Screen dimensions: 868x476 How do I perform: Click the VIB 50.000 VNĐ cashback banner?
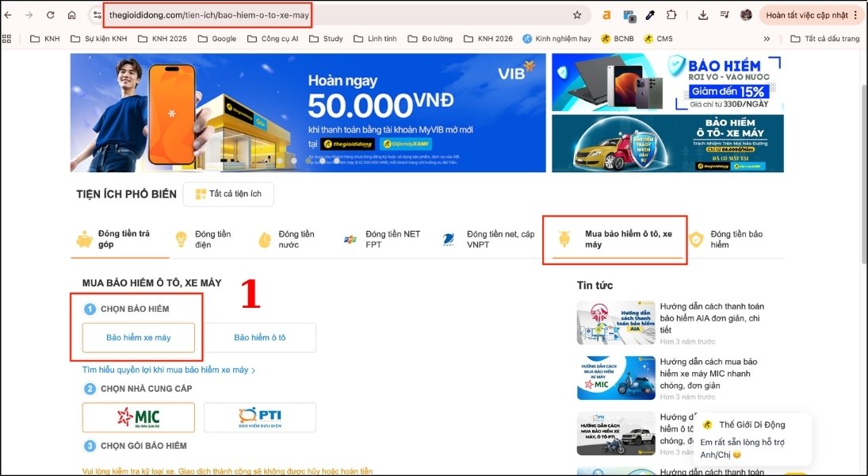[x=308, y=113]
